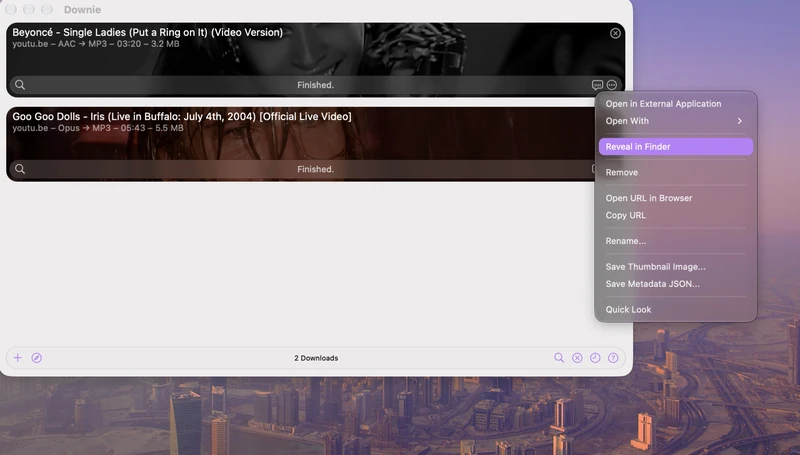Choose Remove from context menu

point(676,172)
